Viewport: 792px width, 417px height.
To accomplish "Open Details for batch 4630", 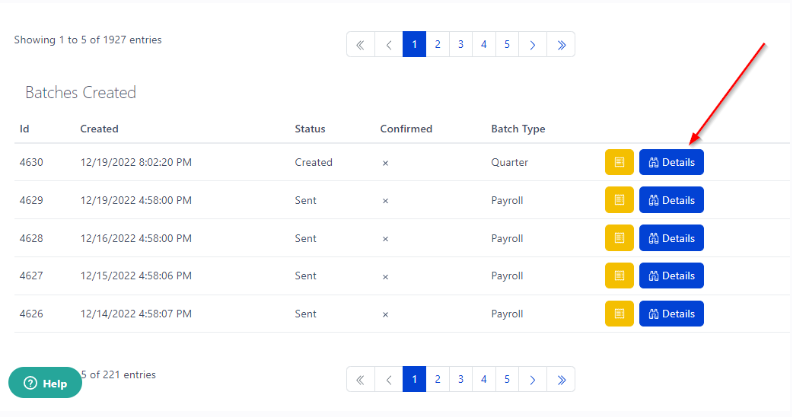I will click(x=671, y=162).
